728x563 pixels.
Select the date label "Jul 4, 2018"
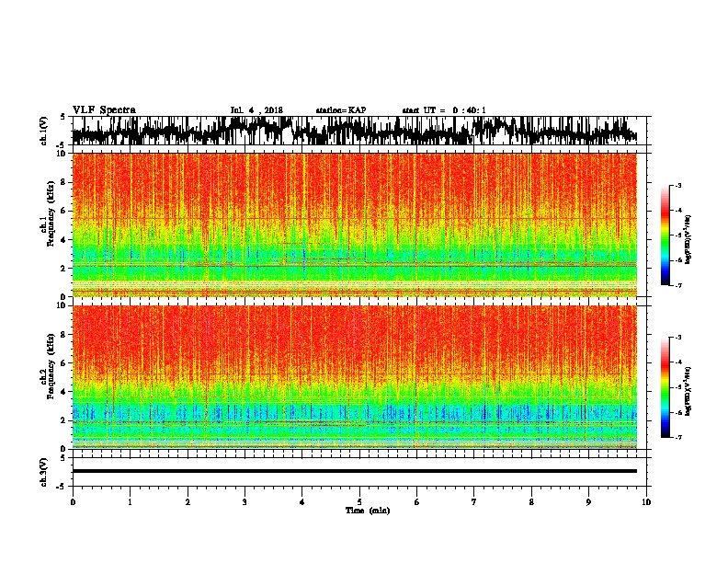tap(256, 110)
